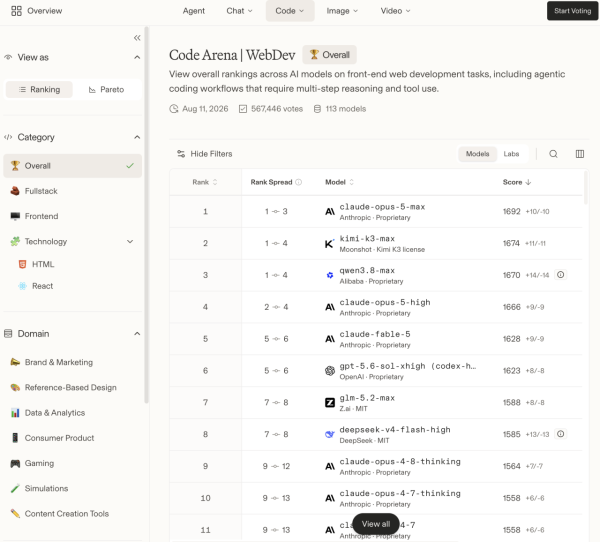Click '113 models' text
The width and height of the screenshot is (600, 542).
(x=346, y=109)
